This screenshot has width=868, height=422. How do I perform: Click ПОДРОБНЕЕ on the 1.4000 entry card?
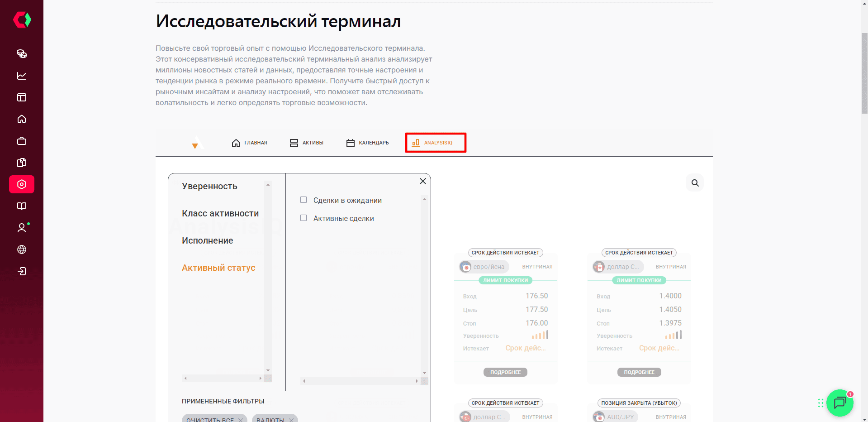point(639,372)
